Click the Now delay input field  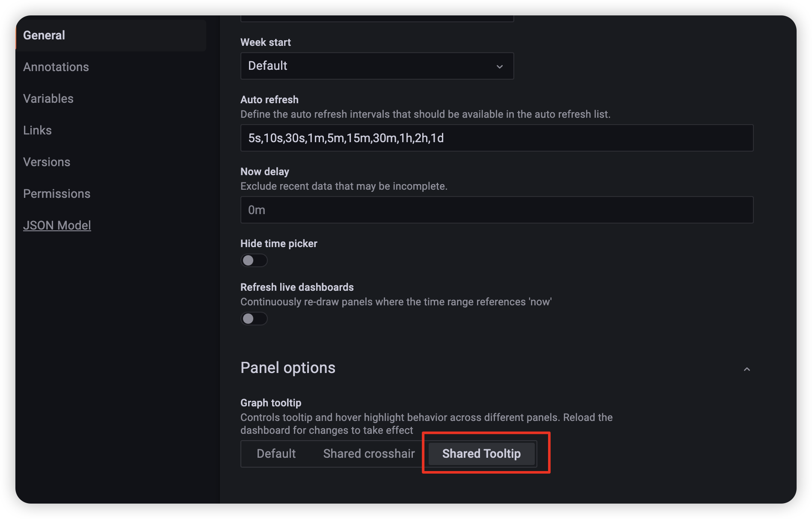(x=496, y=210)
